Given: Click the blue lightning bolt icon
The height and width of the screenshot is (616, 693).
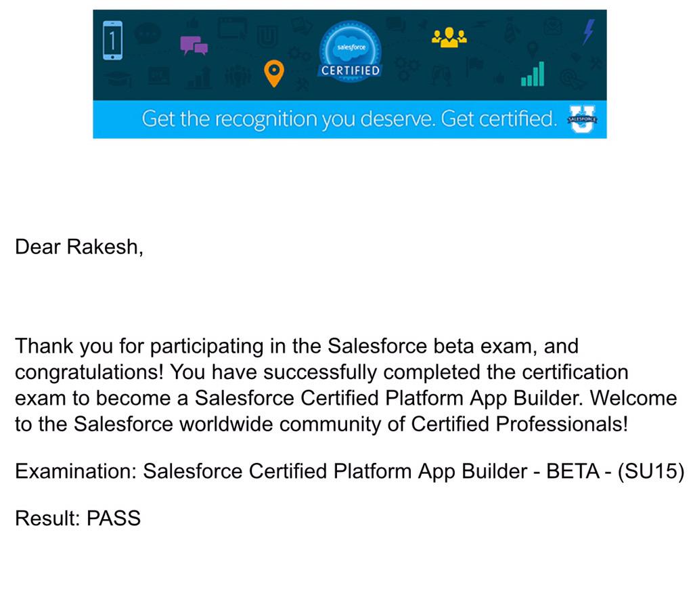Looking at the screenshot, I should (588, 32).
